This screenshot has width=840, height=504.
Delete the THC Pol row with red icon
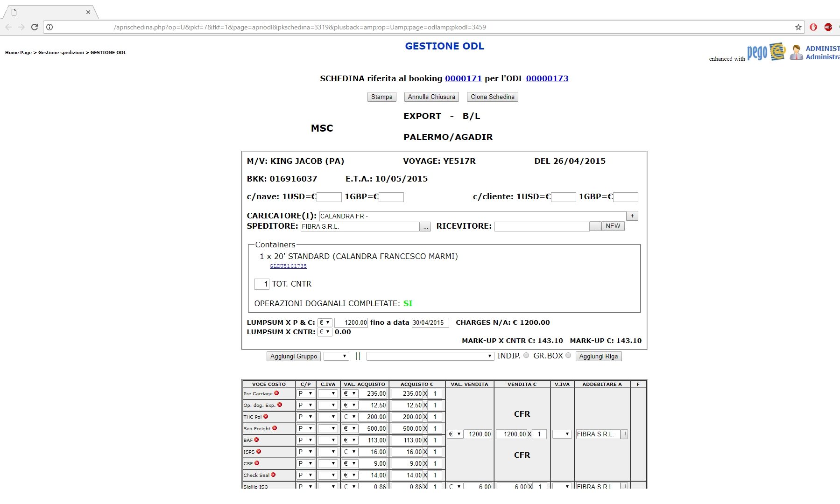pos(266,417)
